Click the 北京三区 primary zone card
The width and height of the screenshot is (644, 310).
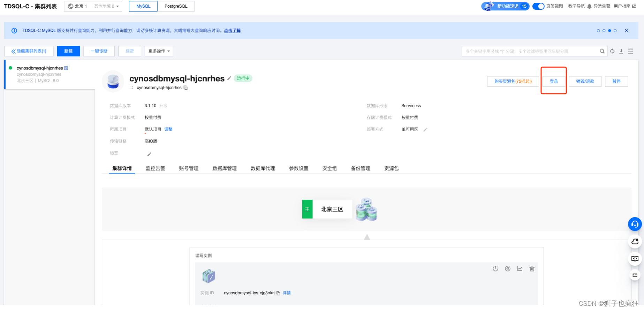pyautogui.click(x=327, y=209)
